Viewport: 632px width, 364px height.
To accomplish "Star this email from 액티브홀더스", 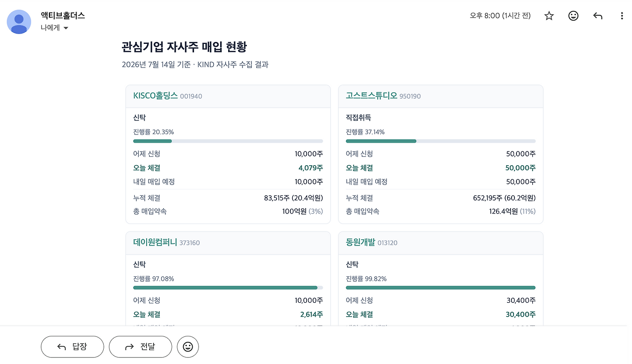I will click(x=549, y=16).
